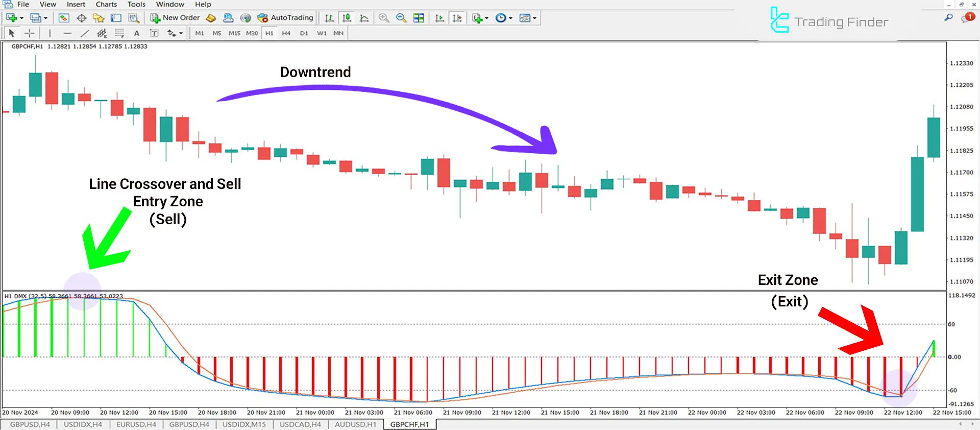Open the MQL5 community cloud icon

pos(228,18)
